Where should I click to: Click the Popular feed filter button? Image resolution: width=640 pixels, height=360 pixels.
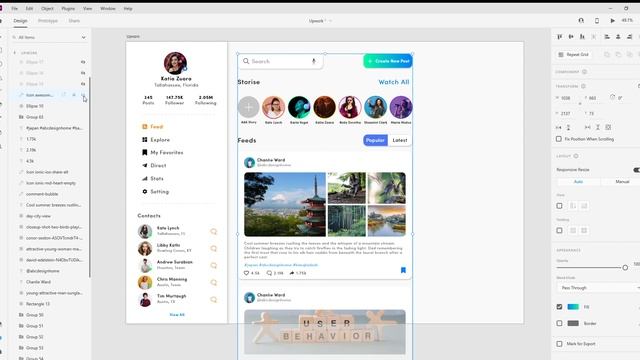point(376,140)
